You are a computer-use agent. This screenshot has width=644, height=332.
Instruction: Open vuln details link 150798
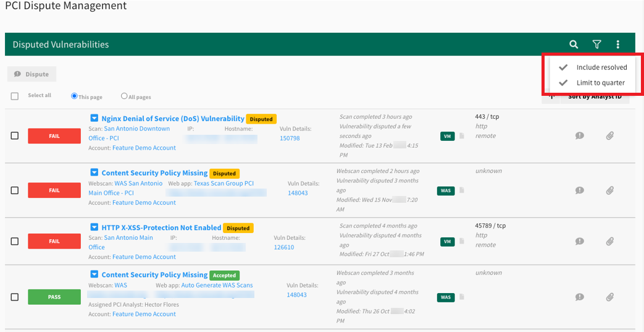pos(290,138)
